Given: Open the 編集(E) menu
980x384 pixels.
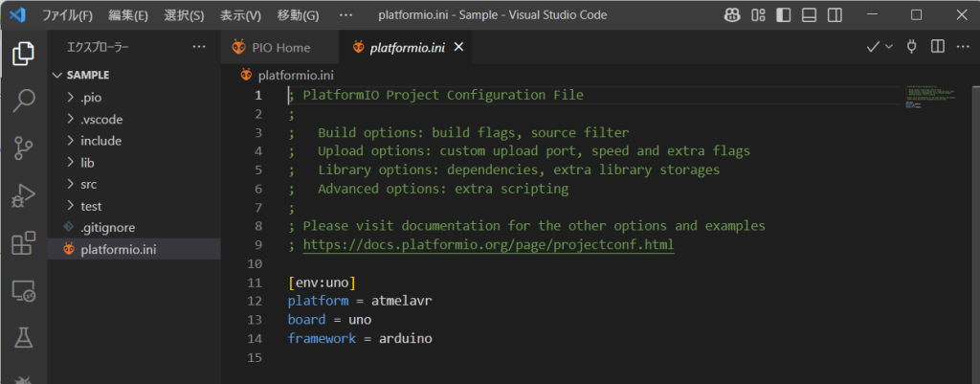Looking at the screenshot, I should (127, 15).
